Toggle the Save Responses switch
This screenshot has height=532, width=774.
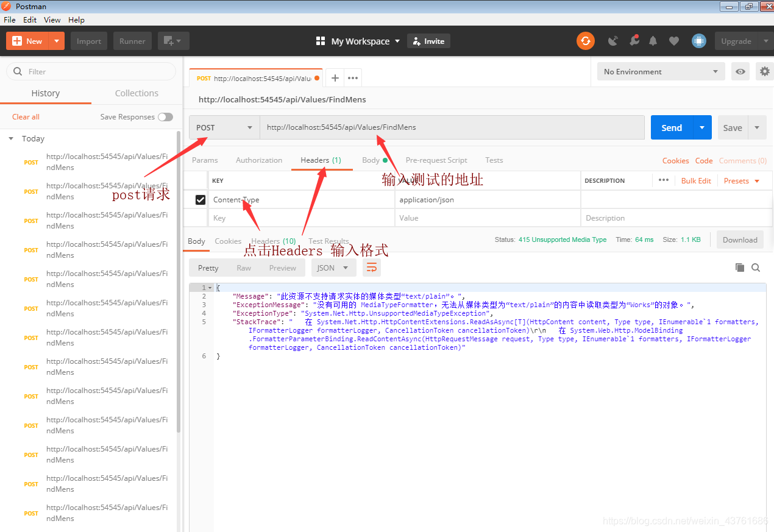[165, 117]
